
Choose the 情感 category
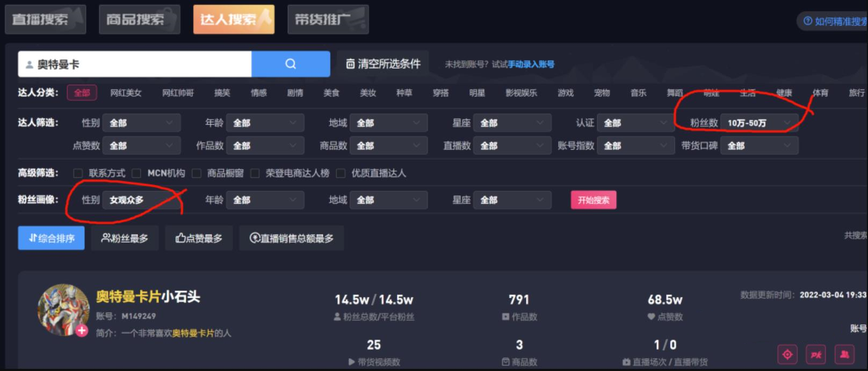click(258, 93)
